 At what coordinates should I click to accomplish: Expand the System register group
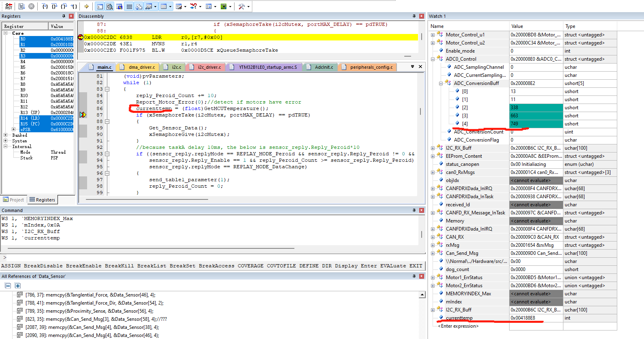point(6,141)
